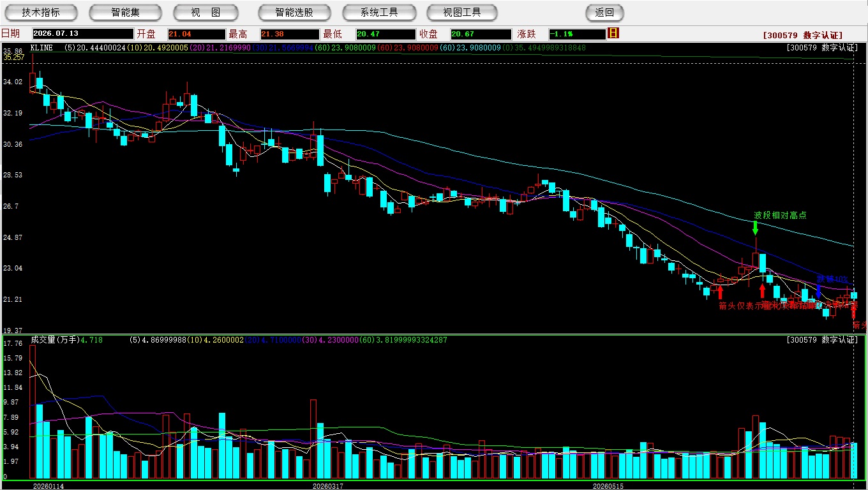This screenshot has width=868, height=490.
Task: Click the volume chart's [300579 数字认证] label
Action: click(822, 340)
